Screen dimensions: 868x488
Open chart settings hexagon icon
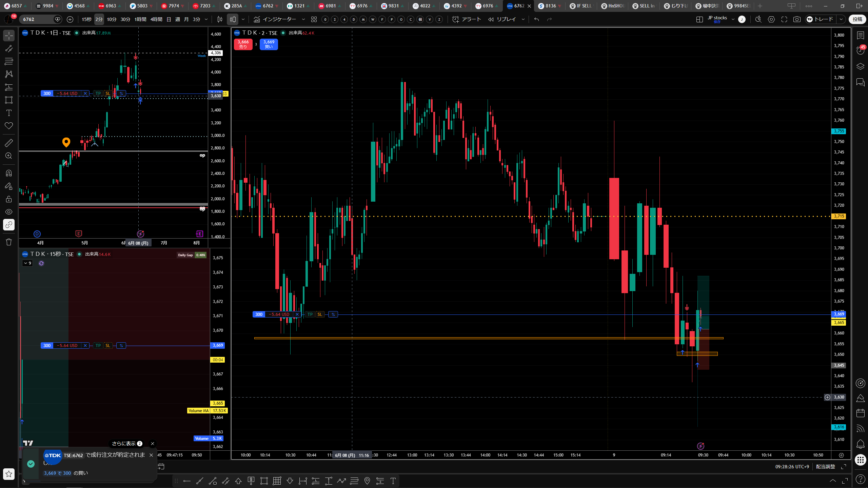coord(771,19)
